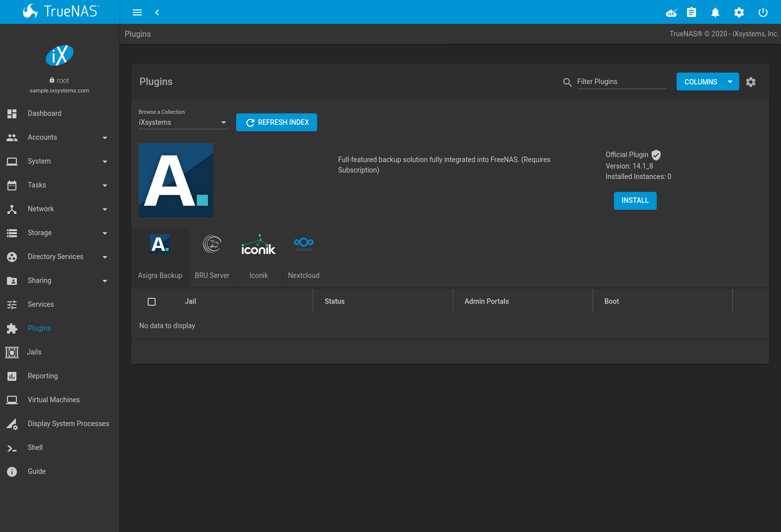Open the COLUMNS dropdown
This screenshot has height=532, width=781.
point(707,82)
